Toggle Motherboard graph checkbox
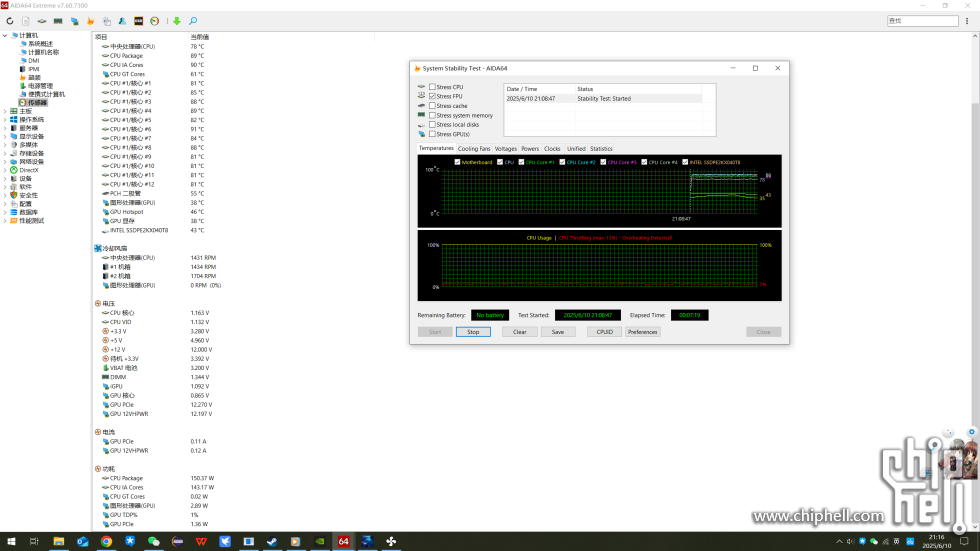This screenshot has height=551, width=980. coord(458,162)
